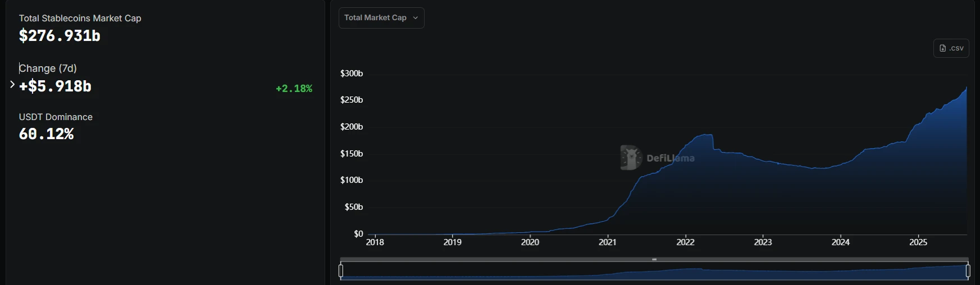The height and width of the screenshot is (285, 980).
Task: Click the 2022 label on the x-axis
Action: 685,242
